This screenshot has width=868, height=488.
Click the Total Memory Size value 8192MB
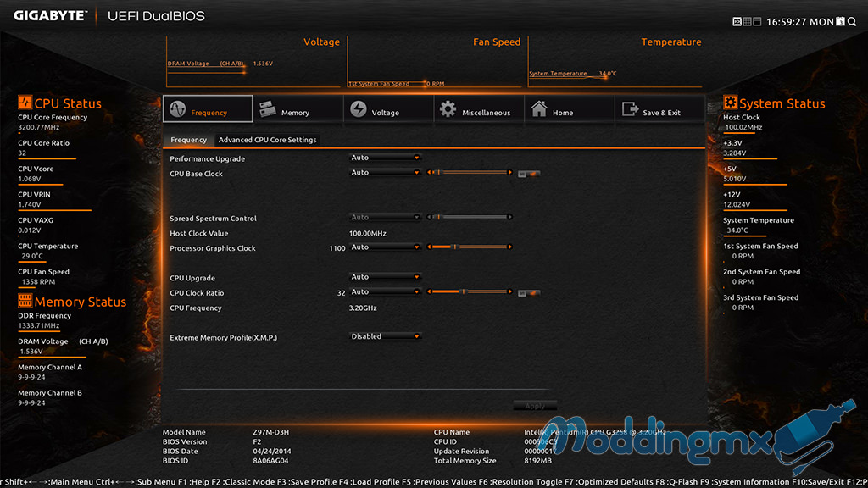point(538,460)
